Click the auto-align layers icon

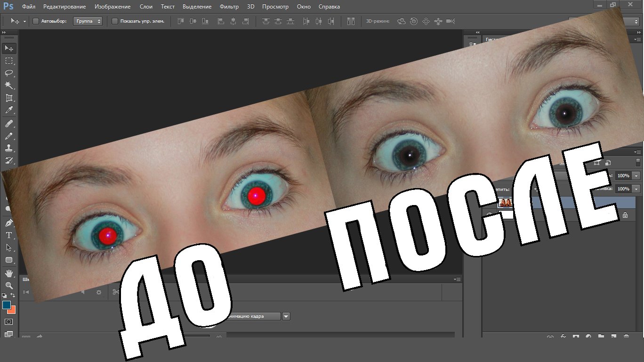351,21
